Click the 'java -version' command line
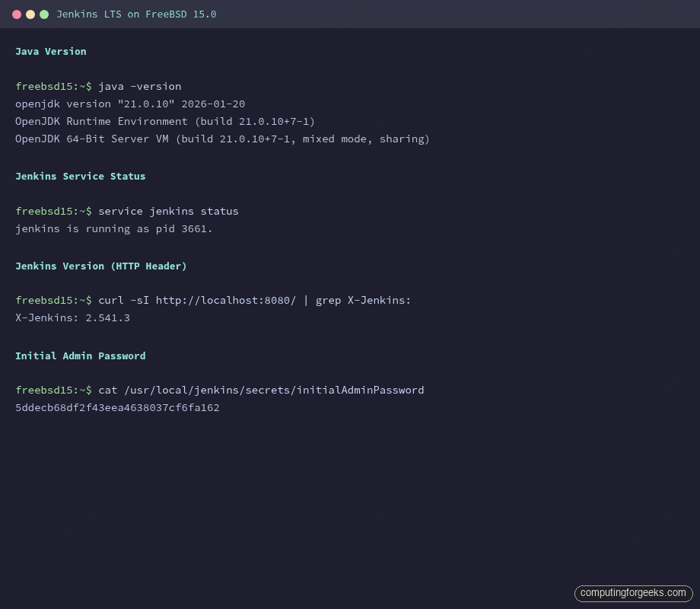The height and width of the screenshot is (609, 700). (x=98, y=86)
